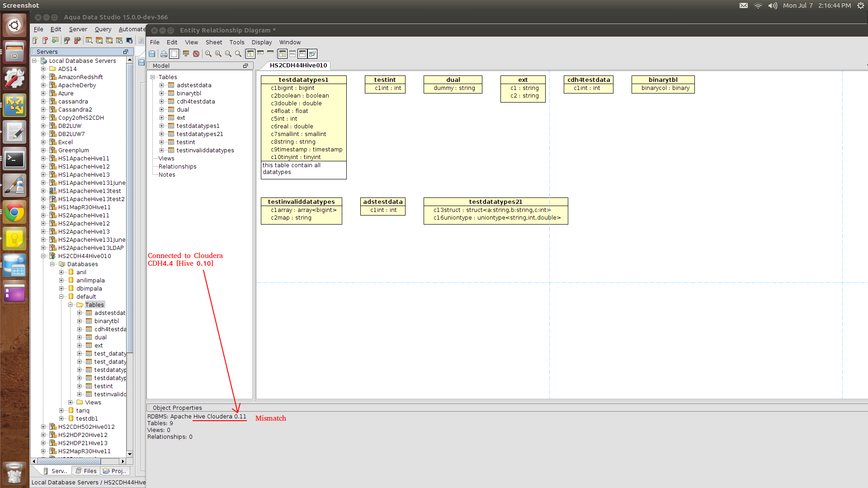Click the auto layout diagram icon

[x=186, y=54]
